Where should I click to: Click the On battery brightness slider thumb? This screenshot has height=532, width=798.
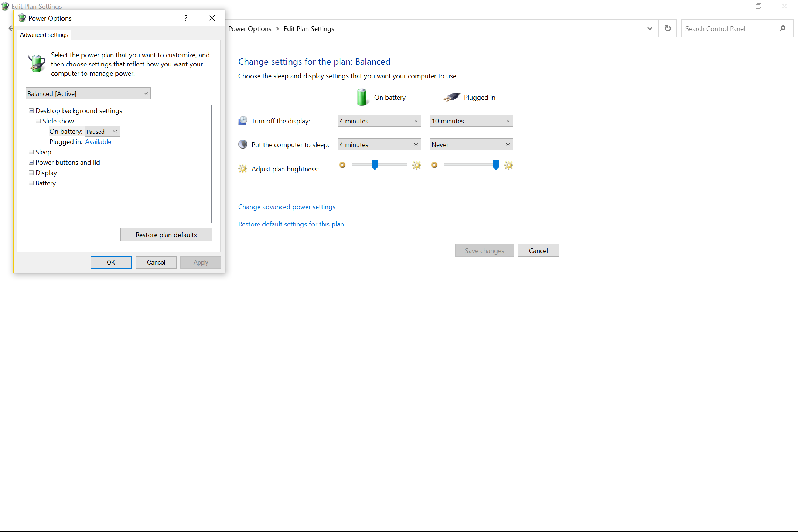click(375, 164)
